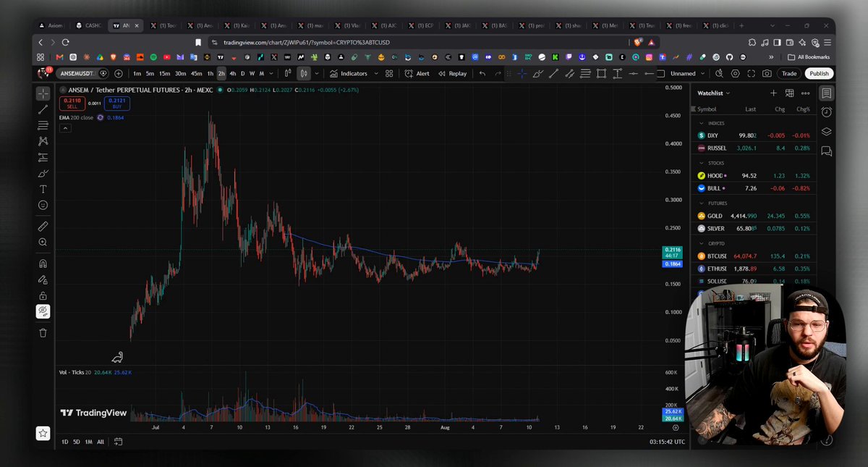
Task: Open the chats panel icon
Action: pyautogui.click(x=826, y=151)
